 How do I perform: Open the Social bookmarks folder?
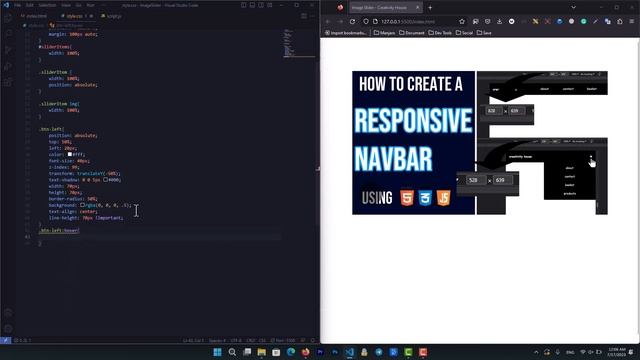(464, 33)
